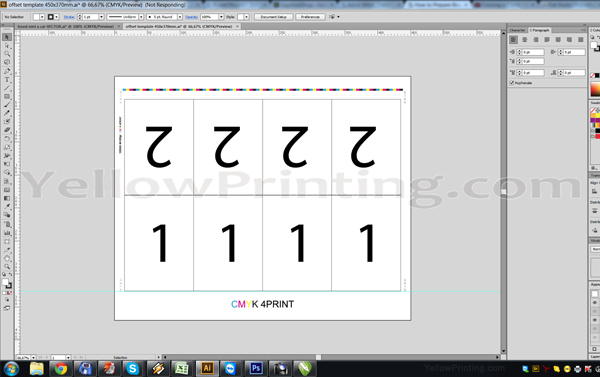Open the Style dropdown
The height and width of the screenshot is (377, 600).
[x=246, y=17]
